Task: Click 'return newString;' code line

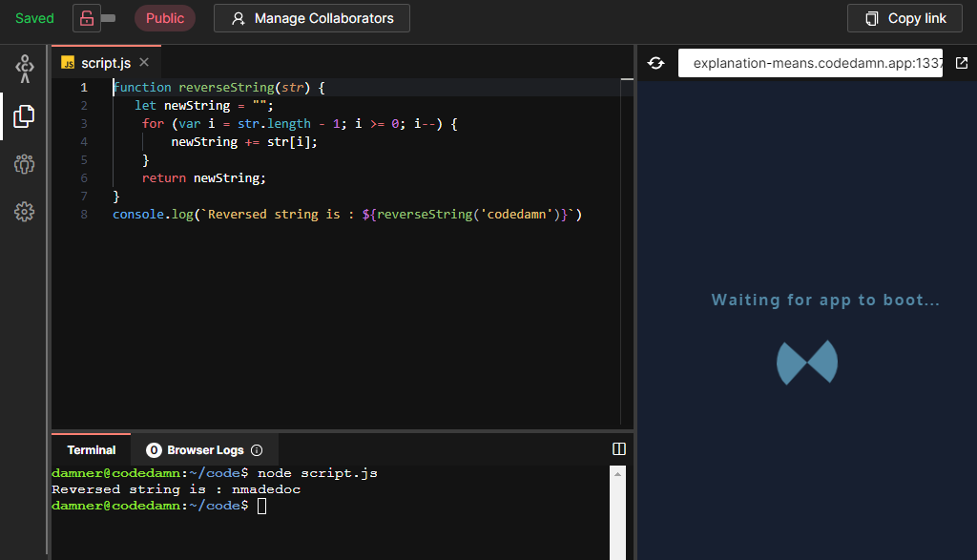Action: pos(204,178)
